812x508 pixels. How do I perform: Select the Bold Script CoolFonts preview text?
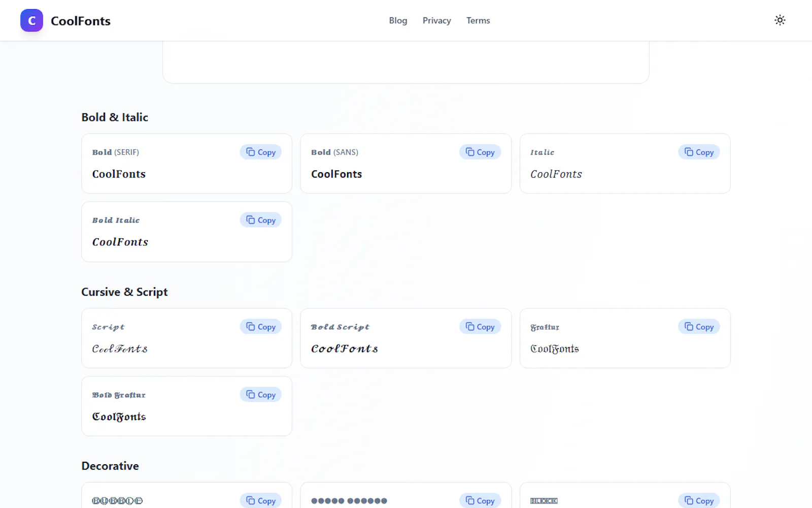pyautogui.click(x=345, y=348)
